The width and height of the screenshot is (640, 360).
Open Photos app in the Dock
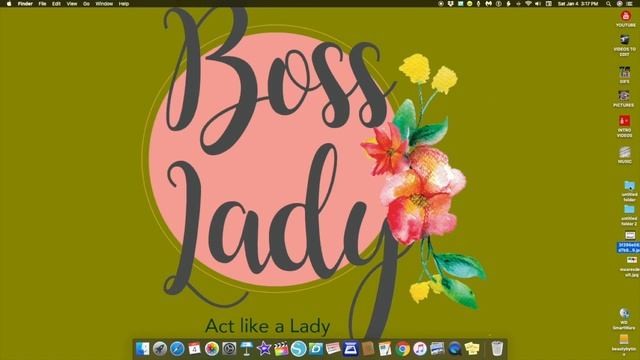(212, 349)
